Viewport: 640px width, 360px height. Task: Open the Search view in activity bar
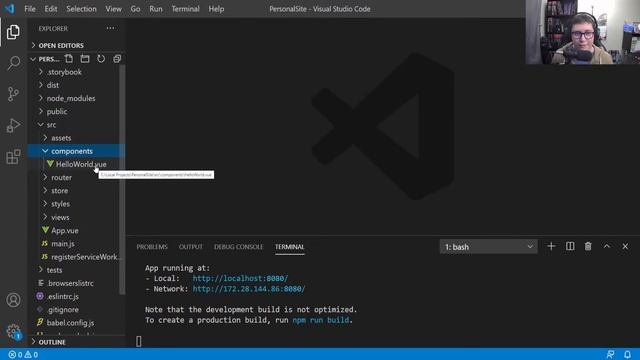pyautogui.click(x=13, y=63)
